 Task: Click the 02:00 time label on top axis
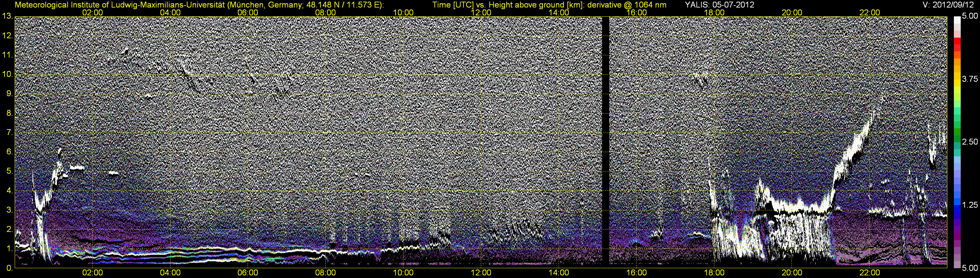(x=92, y=12)
